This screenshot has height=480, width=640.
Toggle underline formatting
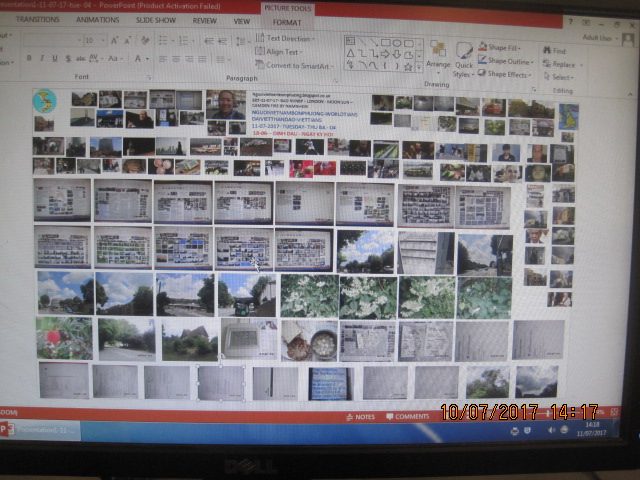coord(55,58)
